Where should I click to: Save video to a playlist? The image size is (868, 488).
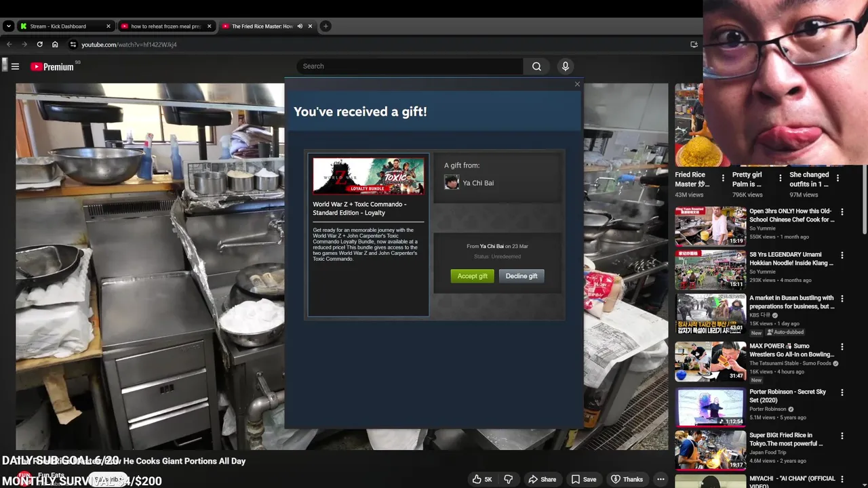[x=583, y=479]
